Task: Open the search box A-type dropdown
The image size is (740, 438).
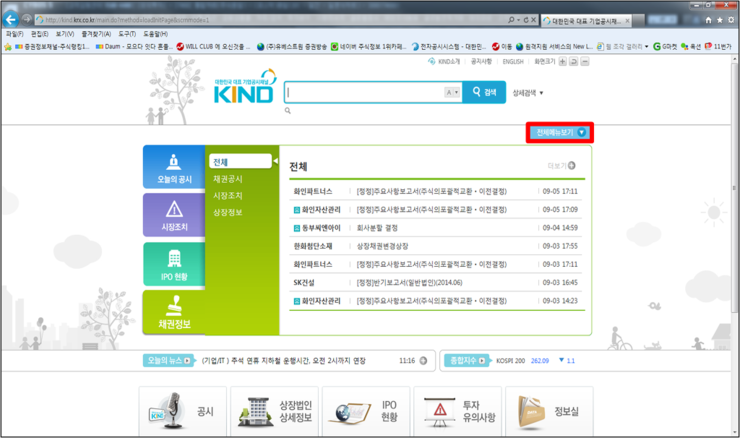Action: 452,93
